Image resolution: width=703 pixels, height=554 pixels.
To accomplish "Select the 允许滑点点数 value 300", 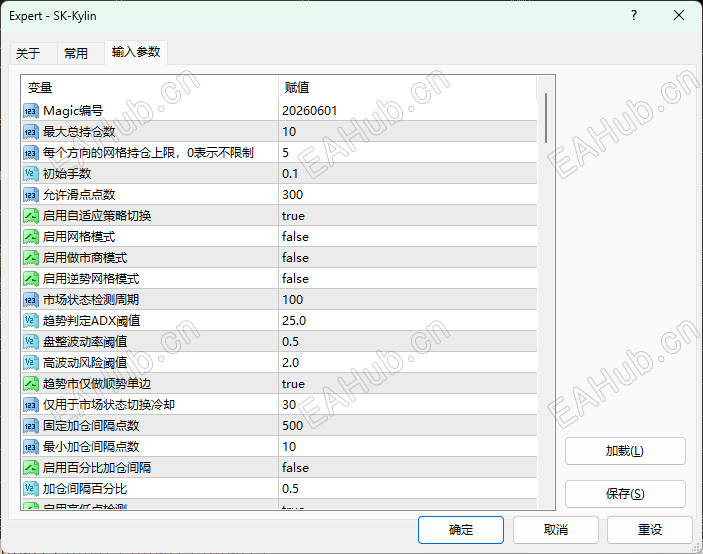I will tap(293, 195).
